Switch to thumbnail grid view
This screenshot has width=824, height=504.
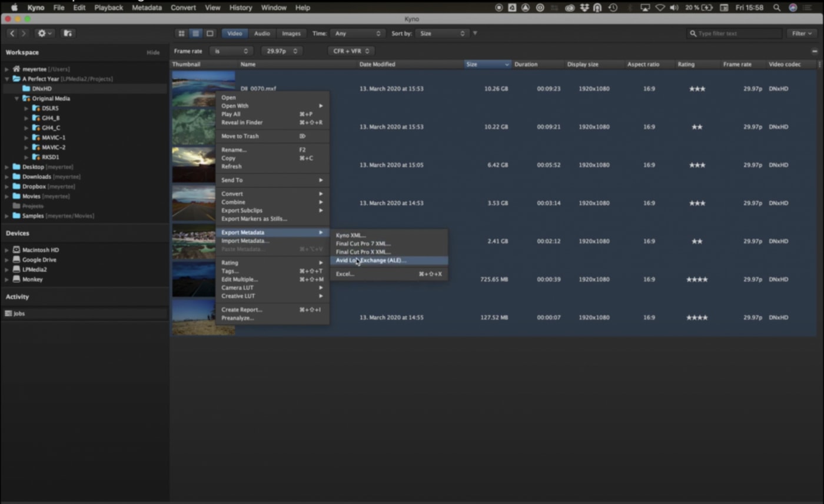[x=181, y=34]
